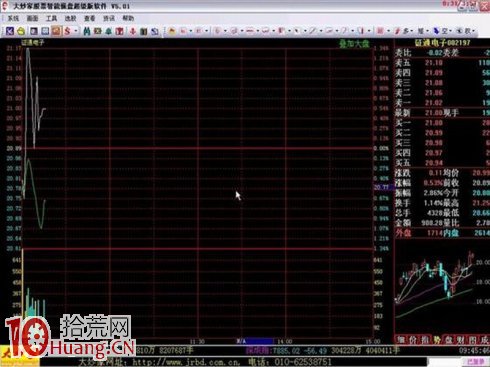
Task: Click the highlighted orange toolbar icon
Action: (x=56, y=31)
